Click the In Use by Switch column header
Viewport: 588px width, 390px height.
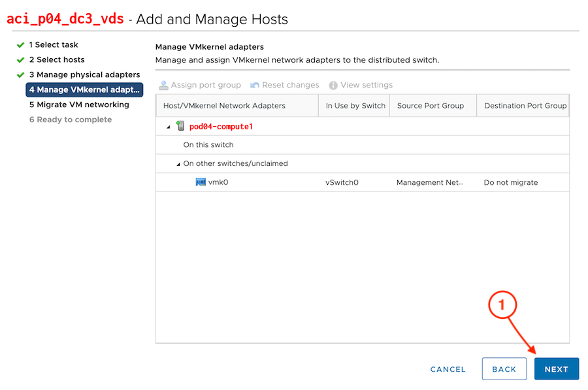355,106
